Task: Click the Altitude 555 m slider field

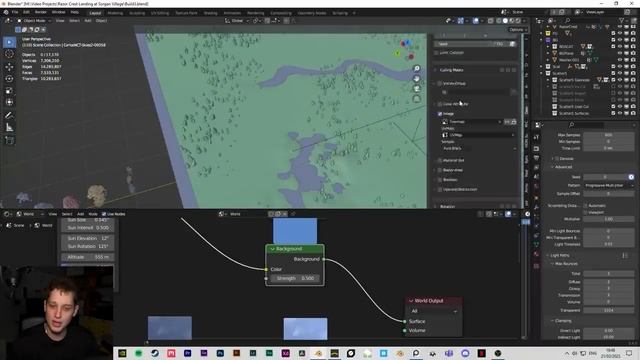Action: click(88, 257)
